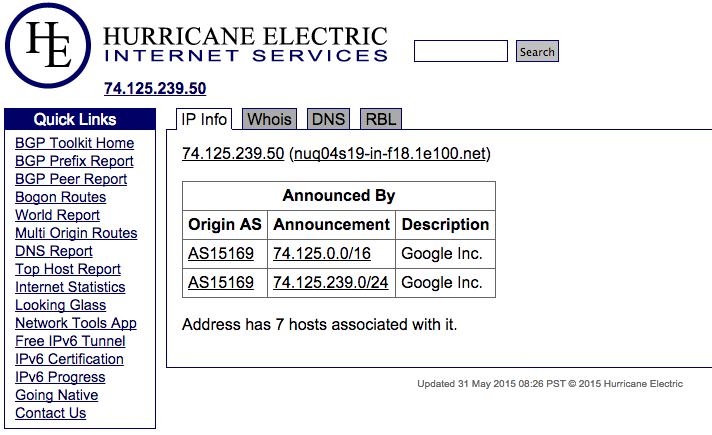Click the 74.125.239.50 page heading link
Viewport: 712px width, 435px height.
coord(155,88)
